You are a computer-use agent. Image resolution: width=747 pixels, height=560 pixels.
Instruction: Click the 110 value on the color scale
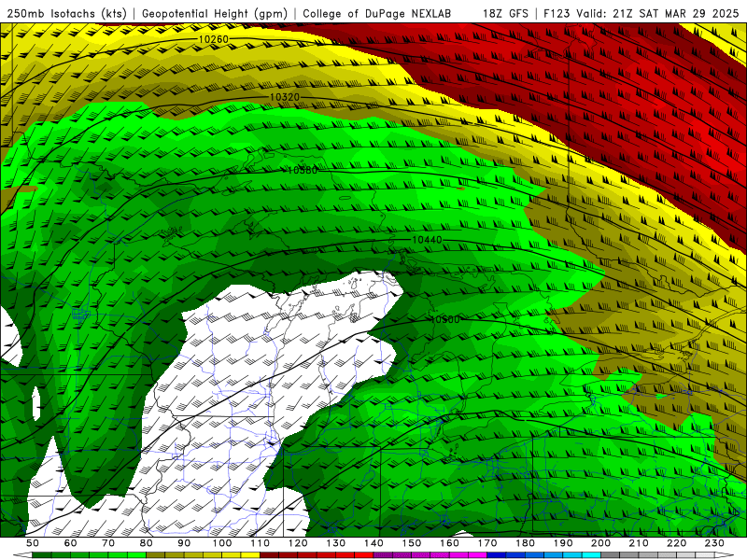[x=261, y=543]
